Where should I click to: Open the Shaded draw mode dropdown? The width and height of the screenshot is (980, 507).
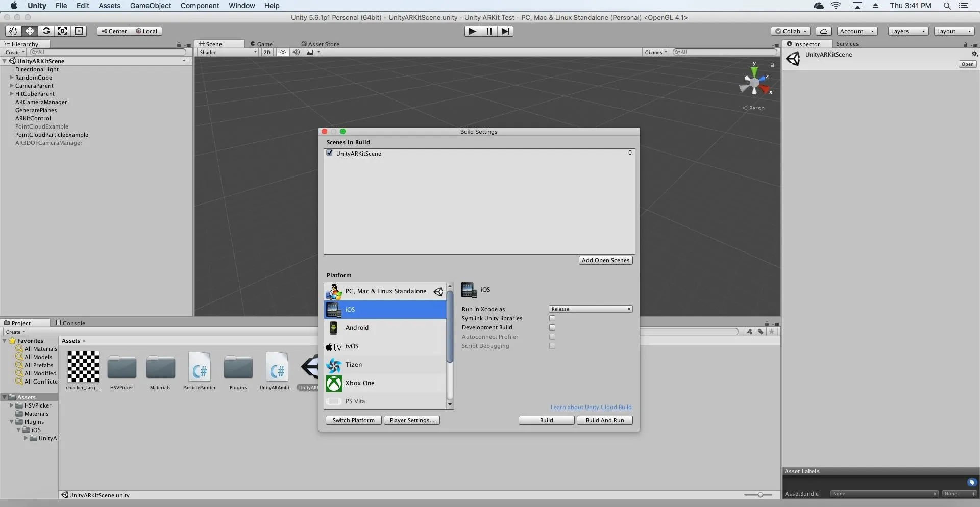[228, 52]
